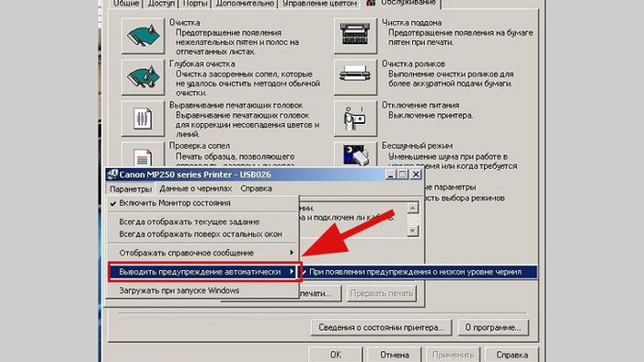Choose Загружать при запуске Windows
This screenshot has height=362, width=644.
(203, 290)
